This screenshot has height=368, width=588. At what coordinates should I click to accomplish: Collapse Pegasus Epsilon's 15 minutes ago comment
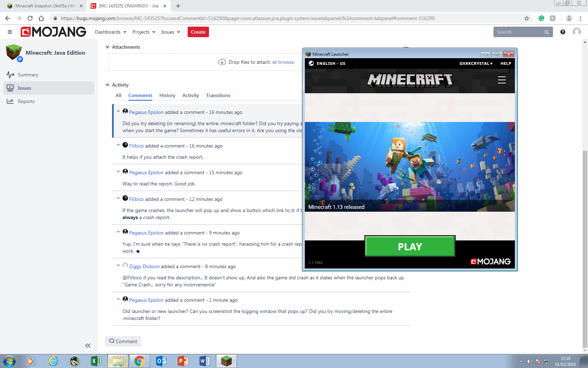point(118,171)
